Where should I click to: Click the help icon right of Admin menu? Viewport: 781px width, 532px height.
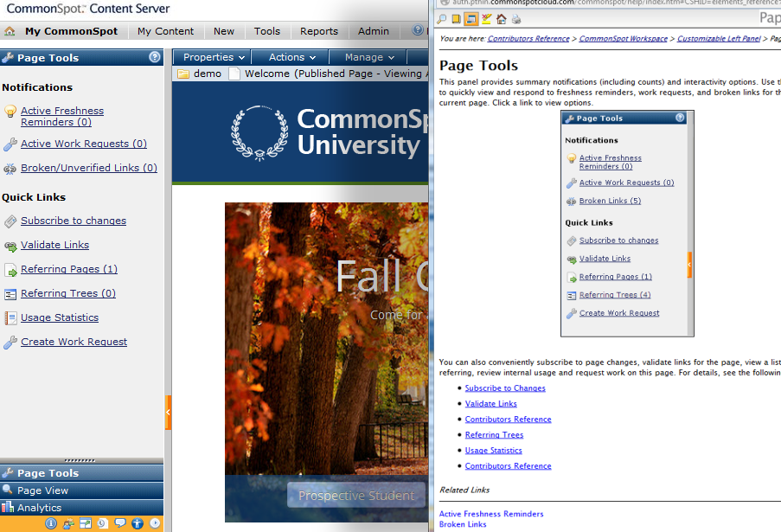click(x=418, y=30)
